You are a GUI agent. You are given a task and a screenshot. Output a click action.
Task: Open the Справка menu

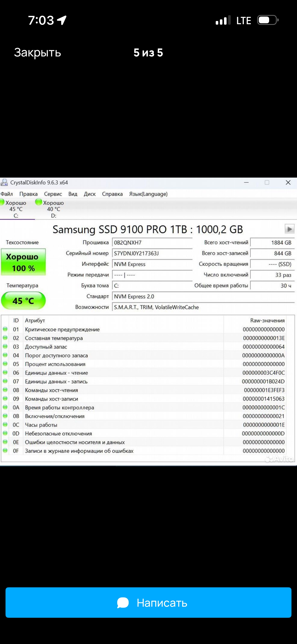click(x=112, y=194)
